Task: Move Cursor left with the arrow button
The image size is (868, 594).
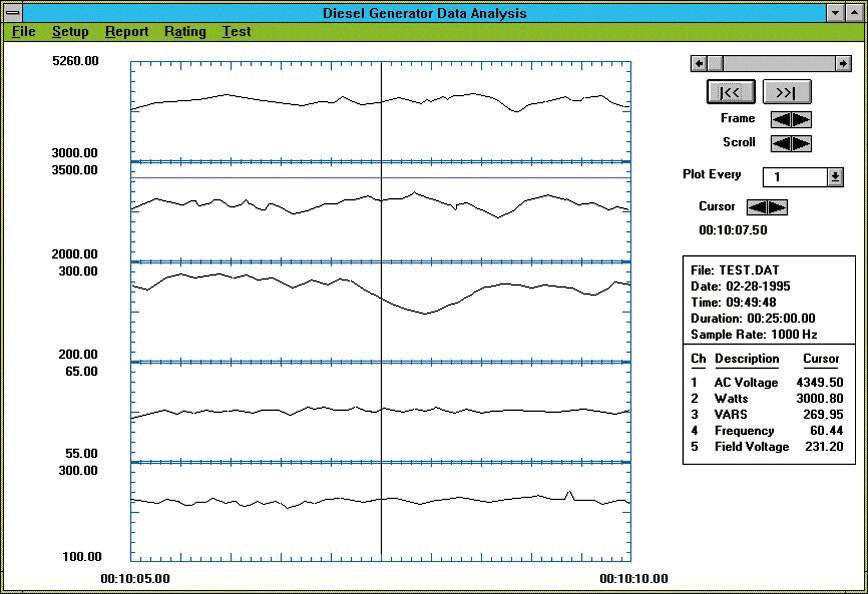Action: coord(758,207)
